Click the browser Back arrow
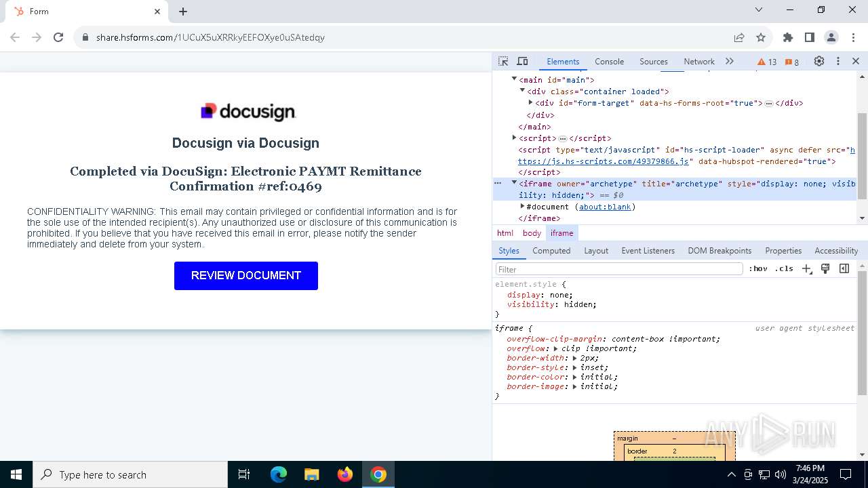 point(15,37)
